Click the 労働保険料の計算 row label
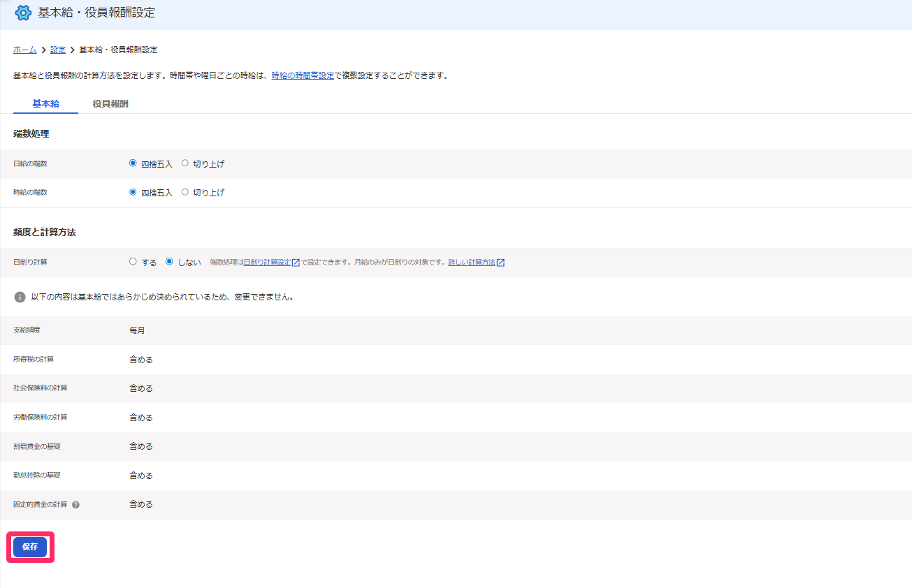912x588 pixels. coord(41,418)
